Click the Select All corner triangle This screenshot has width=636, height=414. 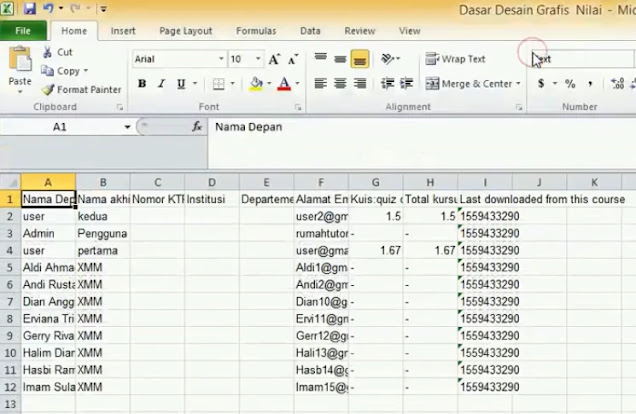tap(11, 183)
